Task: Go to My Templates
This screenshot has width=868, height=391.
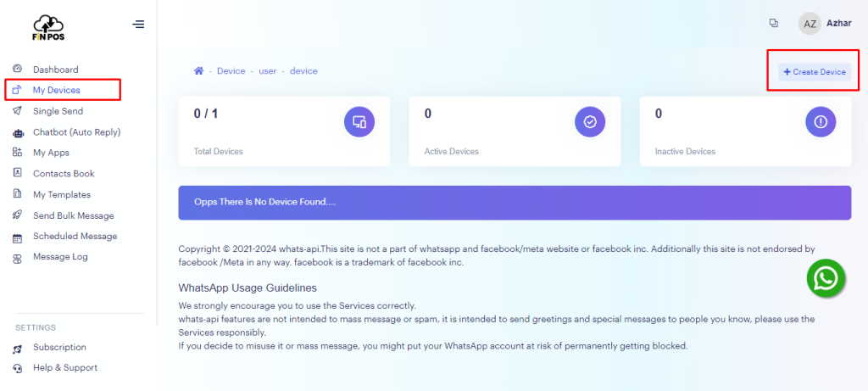Action: pyautogui.click(x=63, y=194)
